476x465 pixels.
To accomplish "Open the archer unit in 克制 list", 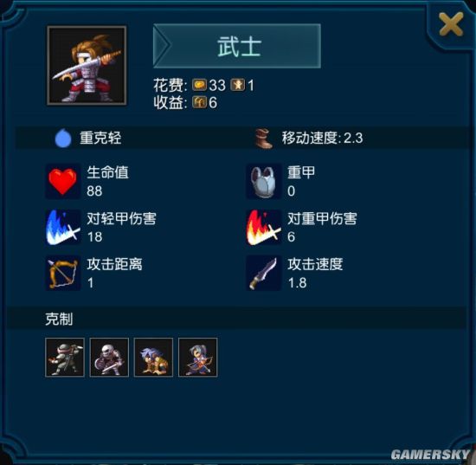I will click(198, 358).
